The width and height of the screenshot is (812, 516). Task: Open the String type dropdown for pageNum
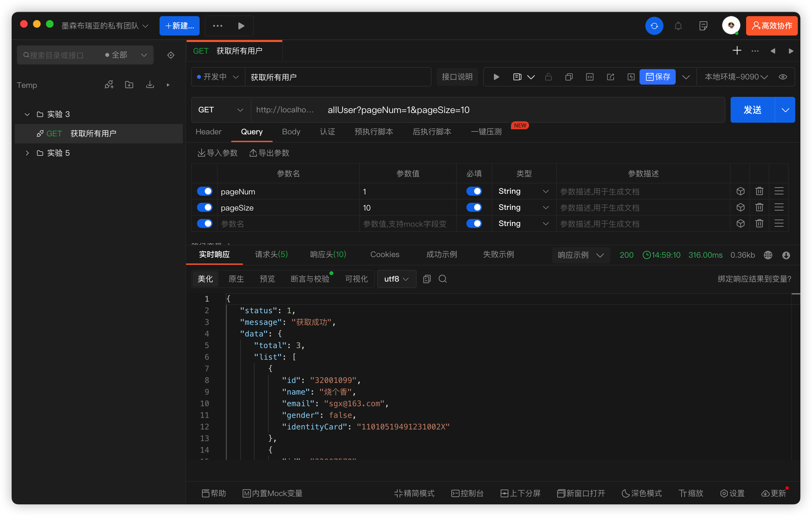click(x=523, y=191)
